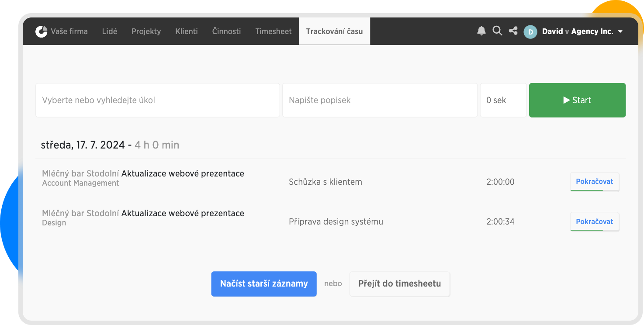Expand the account dropdown arrow
The height and width of the screenshot is (325, 644).
coord(620,32)
